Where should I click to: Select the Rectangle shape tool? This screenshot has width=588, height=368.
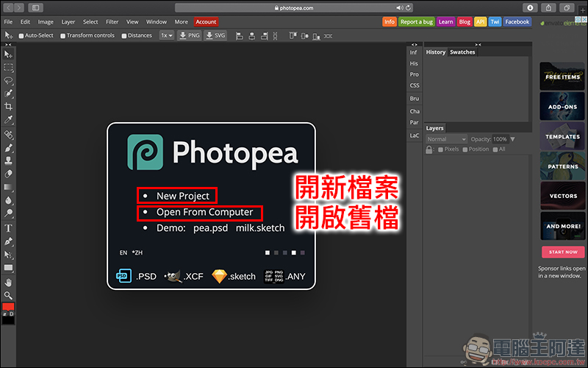(8, 268)
